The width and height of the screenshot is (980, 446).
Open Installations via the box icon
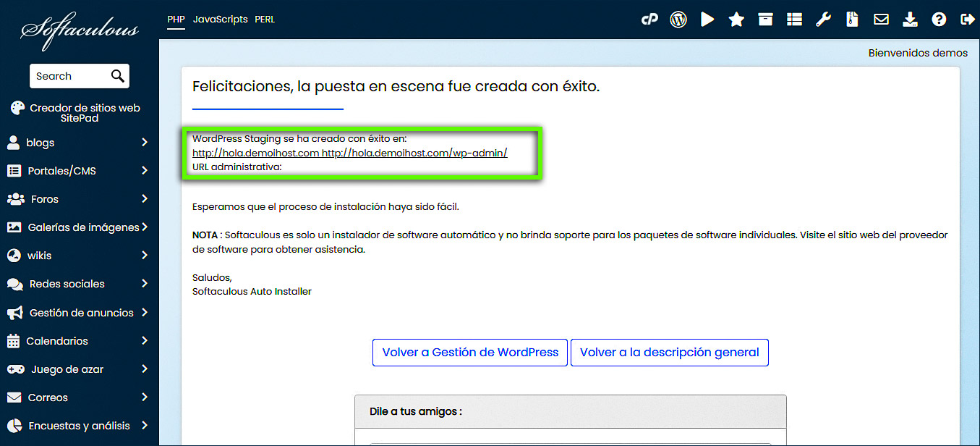(x=764, y=19)
